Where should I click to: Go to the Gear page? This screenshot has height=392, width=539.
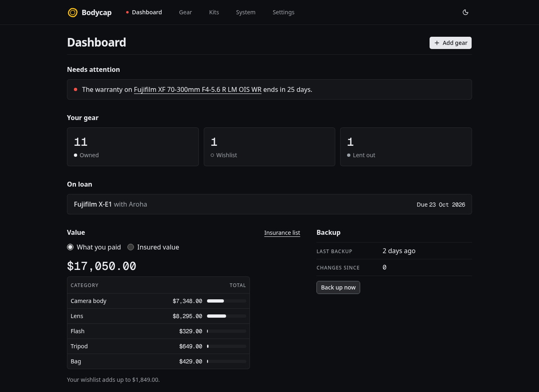(185, 12)
